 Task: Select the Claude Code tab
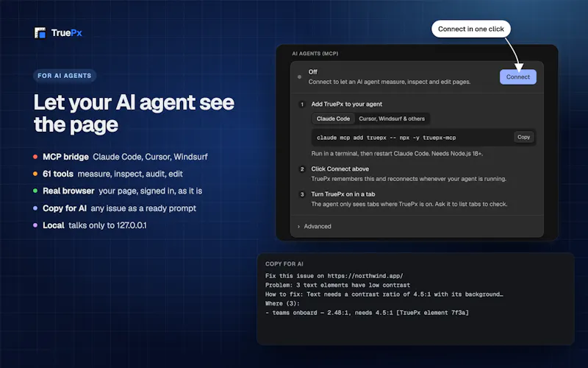click(x=333, y=118)
